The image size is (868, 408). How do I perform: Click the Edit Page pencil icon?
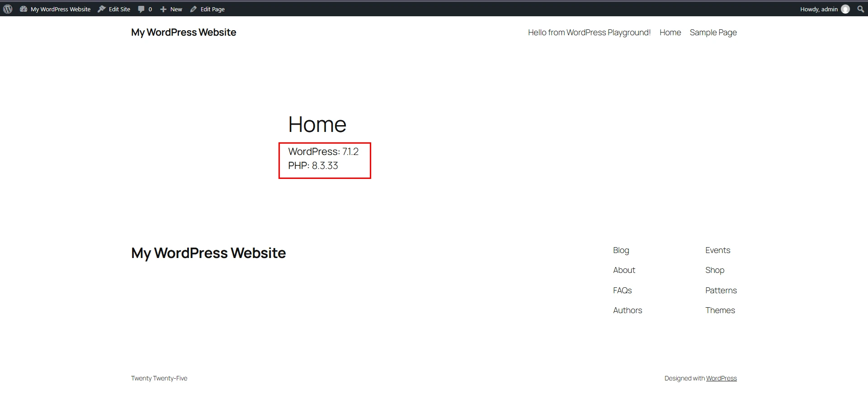193,9
